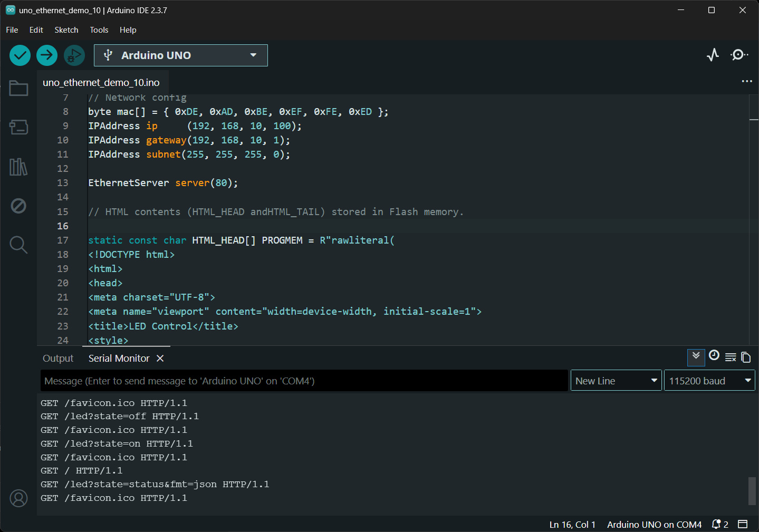Switch to the Output tab
The height and width of the screenshot is (532, 759).
58,359
